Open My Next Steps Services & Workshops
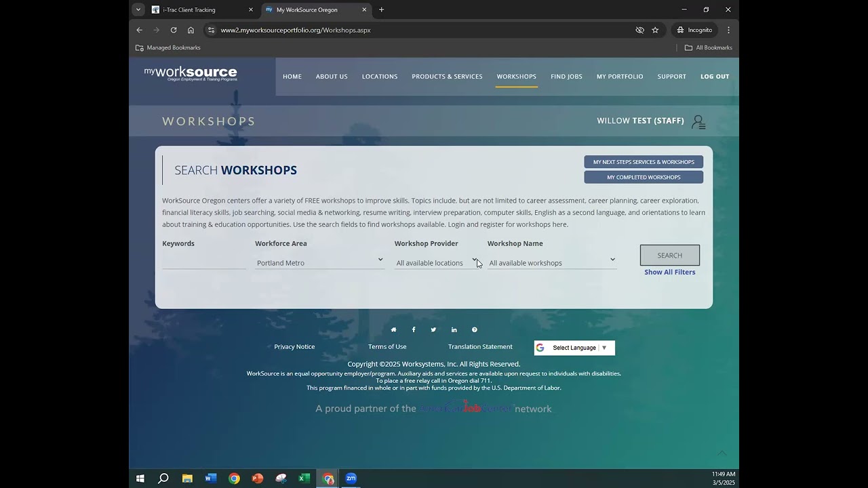Screen dimensions: 868x488 tap(644, 162)
